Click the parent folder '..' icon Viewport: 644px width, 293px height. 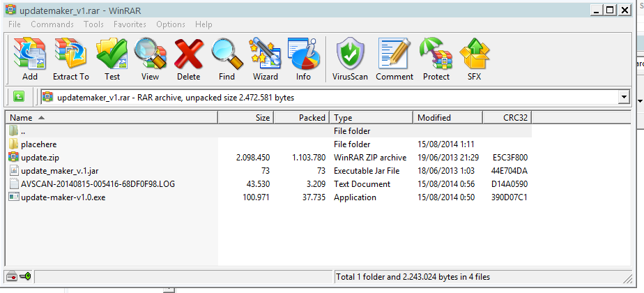(13, 130)
